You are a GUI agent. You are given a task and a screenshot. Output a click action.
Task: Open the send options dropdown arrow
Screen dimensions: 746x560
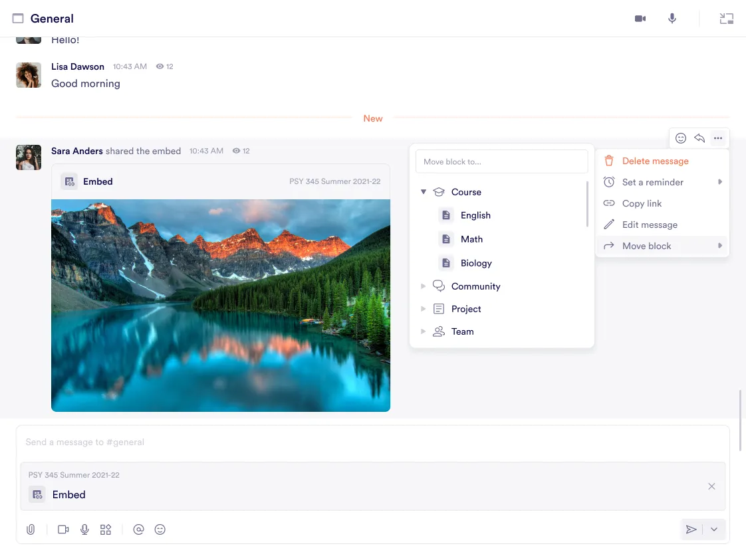click(x=714, y=529)
